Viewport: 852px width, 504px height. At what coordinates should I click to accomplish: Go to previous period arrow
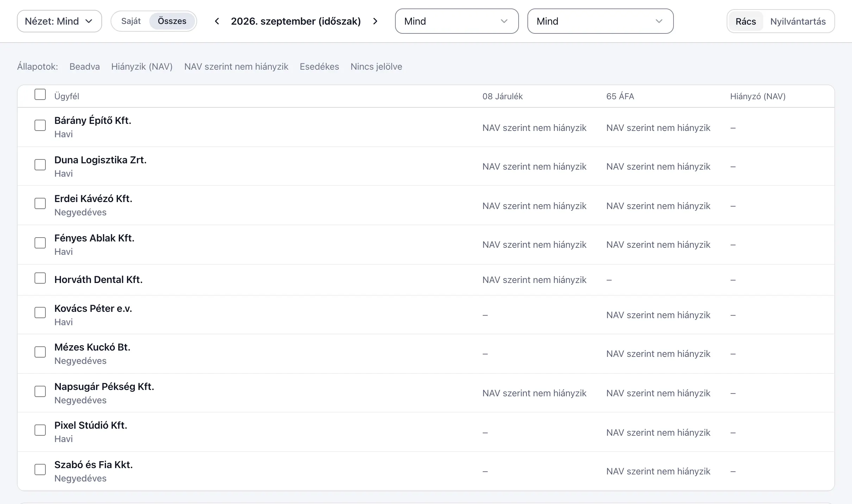point(217,21)
